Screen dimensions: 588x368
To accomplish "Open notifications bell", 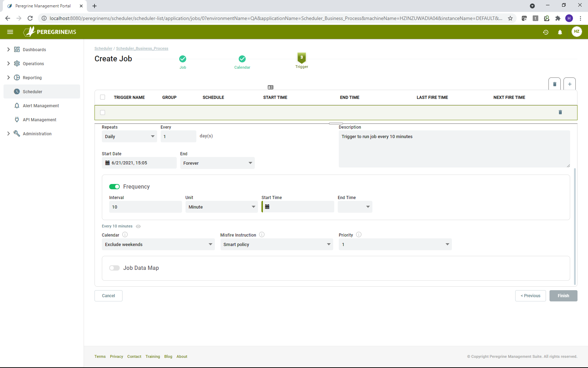I will click(x=560, y=32).
